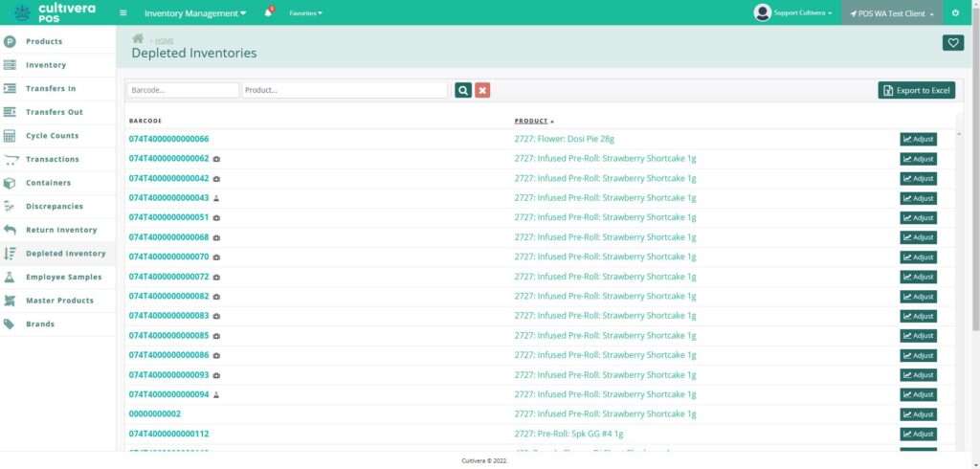Adjust the Flower: Dosi Pie 28g row
Image resolution: width=980 pixels, height=469 pixels.
[918, 139]
